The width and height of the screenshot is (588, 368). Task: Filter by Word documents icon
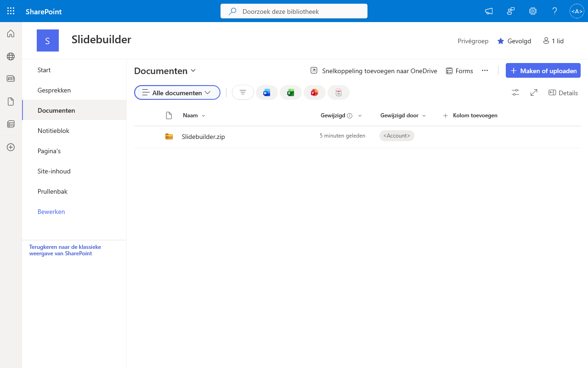267,92
